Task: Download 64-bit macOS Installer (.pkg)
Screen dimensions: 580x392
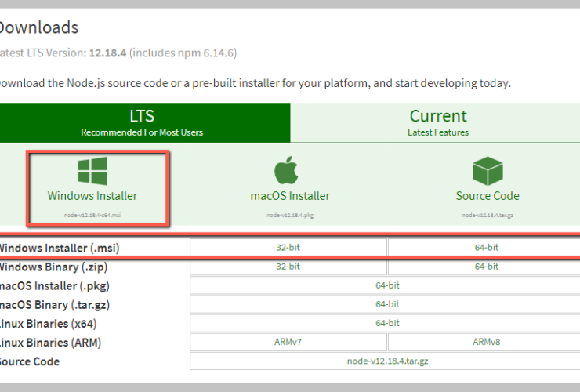Action: click(386, 285)
